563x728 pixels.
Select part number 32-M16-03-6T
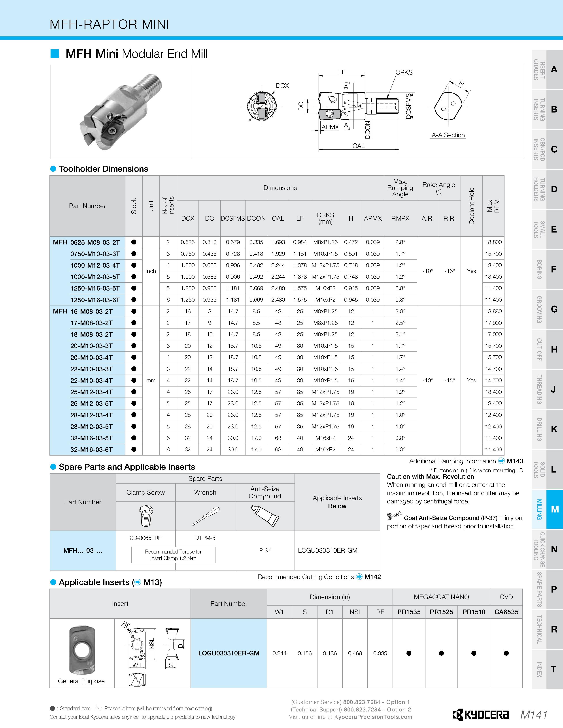[92, 449]
